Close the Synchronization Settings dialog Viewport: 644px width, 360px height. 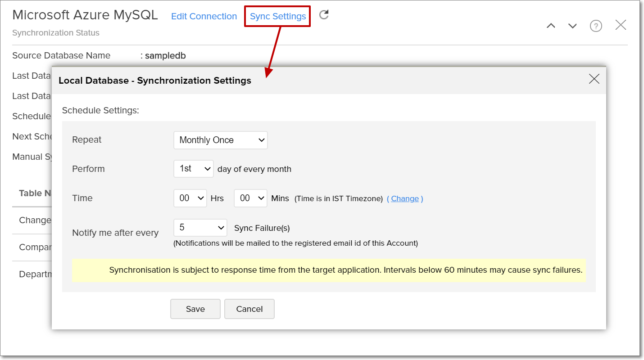(x=594, y=79)
